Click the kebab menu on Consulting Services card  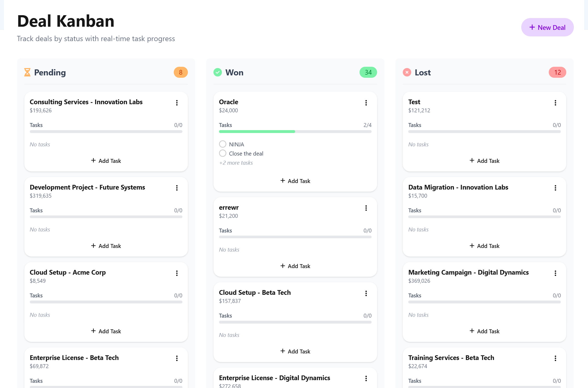pyautogui.click(x=177, y=103)
